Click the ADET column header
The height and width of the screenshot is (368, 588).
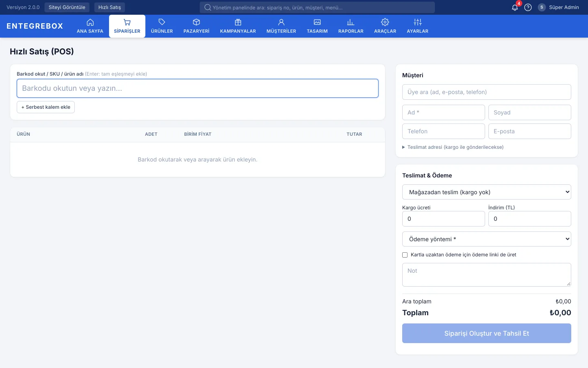click(x=151, y=134)
